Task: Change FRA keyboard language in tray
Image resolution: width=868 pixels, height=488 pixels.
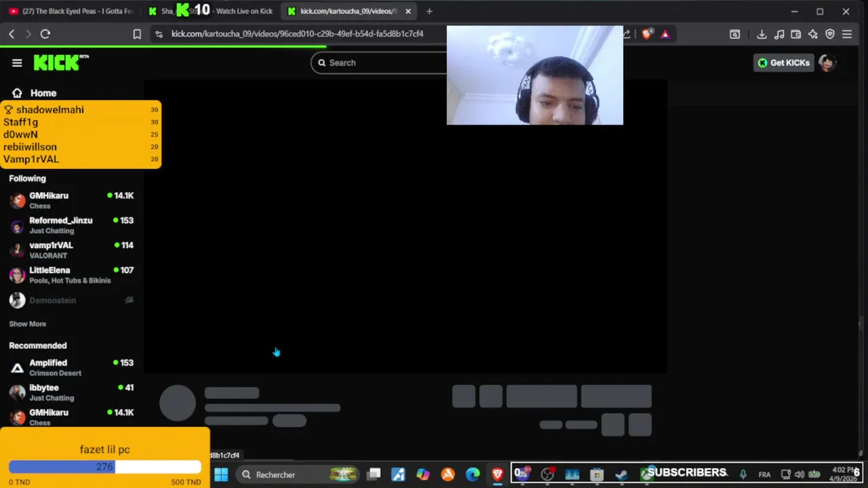Action: click(x=764, y=474)
